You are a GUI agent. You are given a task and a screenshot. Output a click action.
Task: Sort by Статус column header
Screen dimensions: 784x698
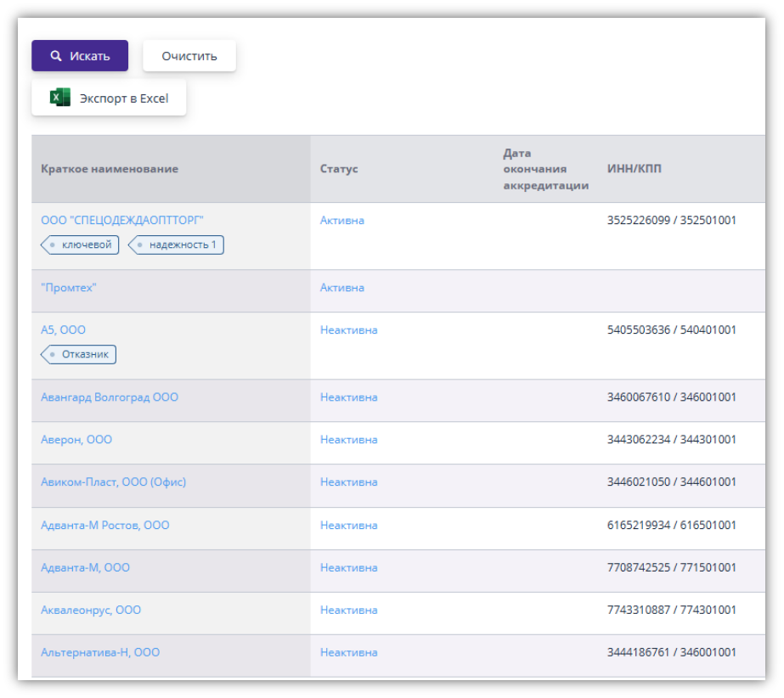[x=339, y=169]
